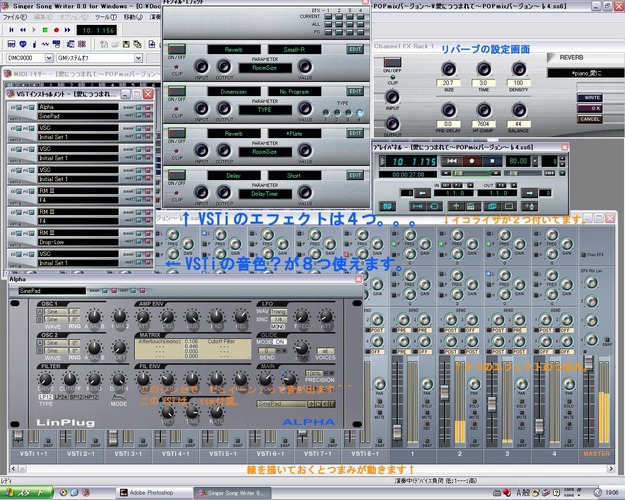Click the F preset button beside Alpha's SinePad field
625x500 pixels.
332,404
